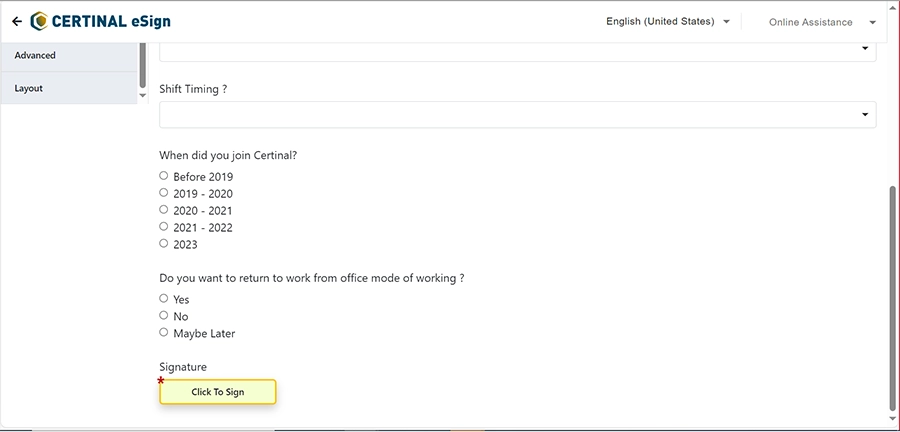Select the Maybe Later option
Screen dimensions: 900x432
tap(164, 332)
